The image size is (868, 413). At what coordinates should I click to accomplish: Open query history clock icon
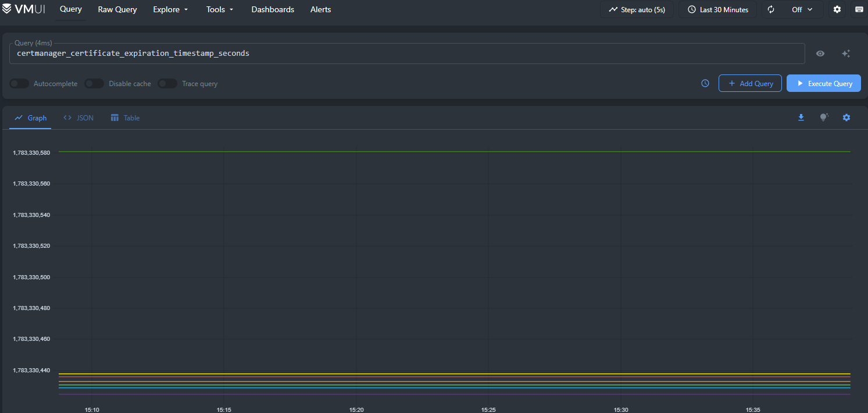705,83
